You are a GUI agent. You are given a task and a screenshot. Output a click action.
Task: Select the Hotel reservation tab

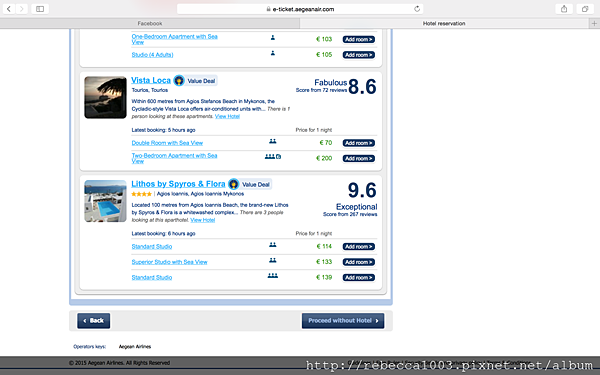(x=444, y=23)
